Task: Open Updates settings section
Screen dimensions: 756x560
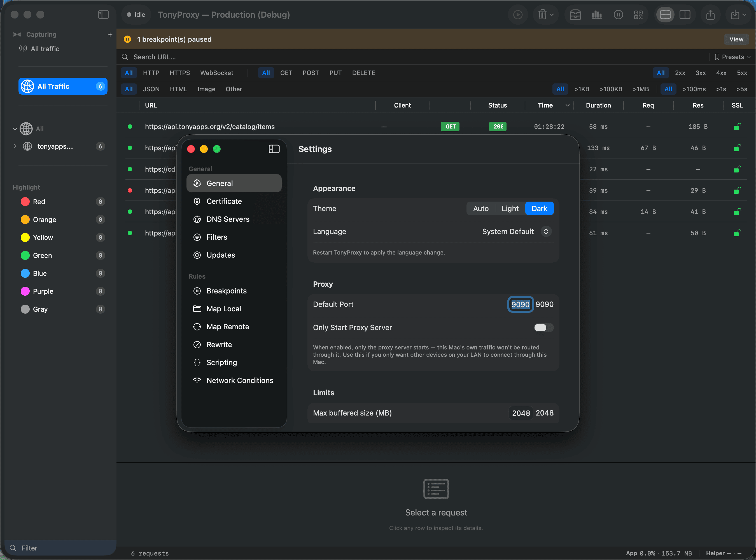Action: click(x=234, y=255)
